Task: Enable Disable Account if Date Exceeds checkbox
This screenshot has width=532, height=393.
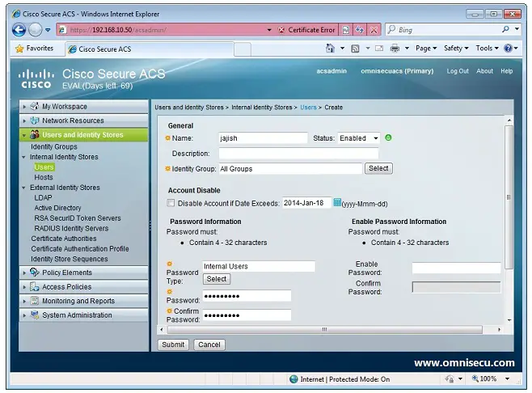Action: pyautogui.click(x=171, y=203)
